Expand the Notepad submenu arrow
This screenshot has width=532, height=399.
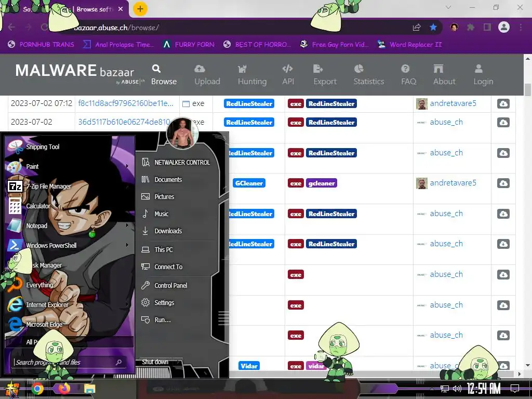pyautogui.click(x=127, y=225)
